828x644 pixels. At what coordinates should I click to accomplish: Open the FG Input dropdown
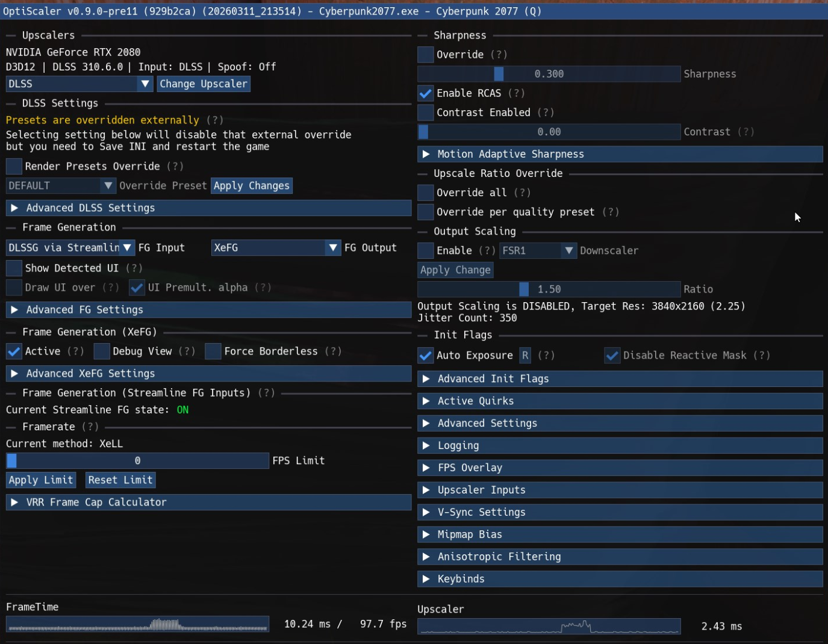70,248
